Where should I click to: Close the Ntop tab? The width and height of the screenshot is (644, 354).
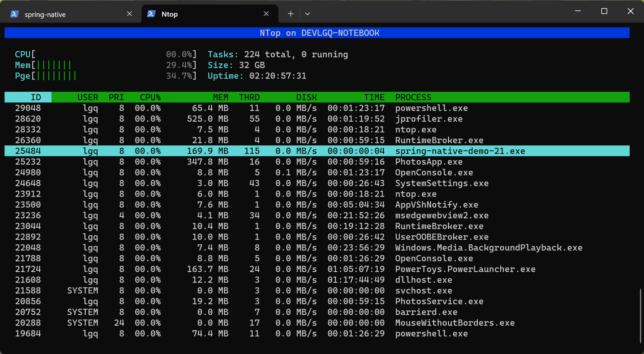(x=266, y=14)
